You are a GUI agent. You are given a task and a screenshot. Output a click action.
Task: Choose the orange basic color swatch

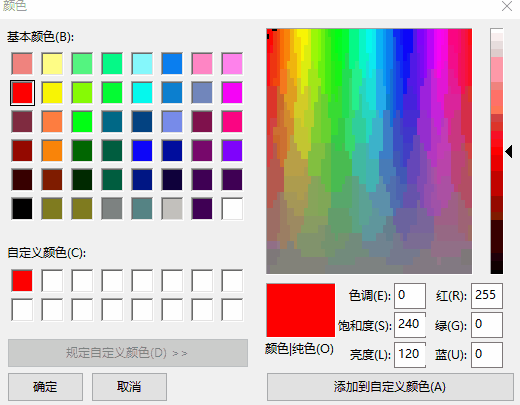click(x=52, y=151)
